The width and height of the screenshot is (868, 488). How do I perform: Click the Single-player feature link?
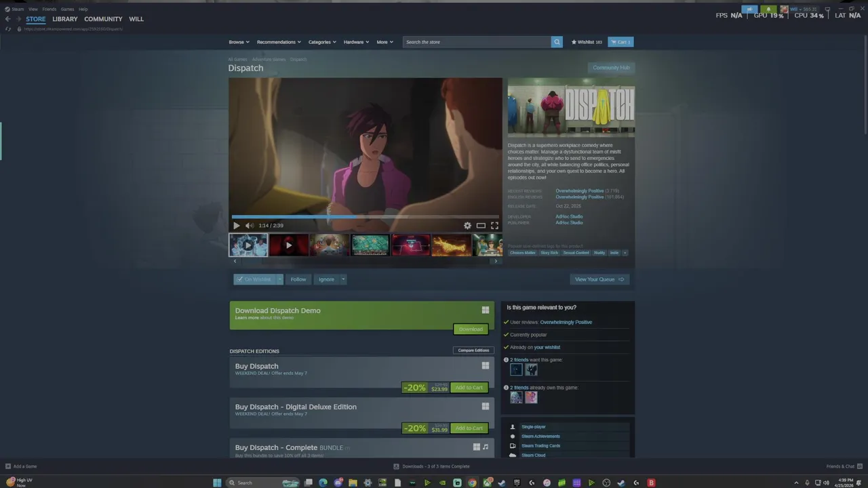point(534,427)
